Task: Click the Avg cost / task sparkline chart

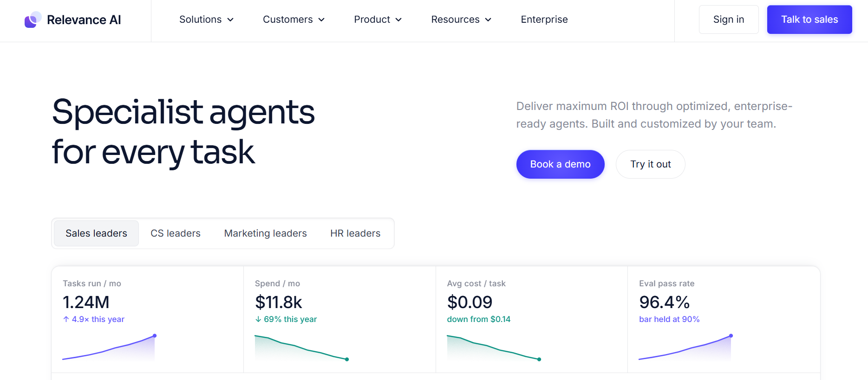Action: click(x=494, y=348)
